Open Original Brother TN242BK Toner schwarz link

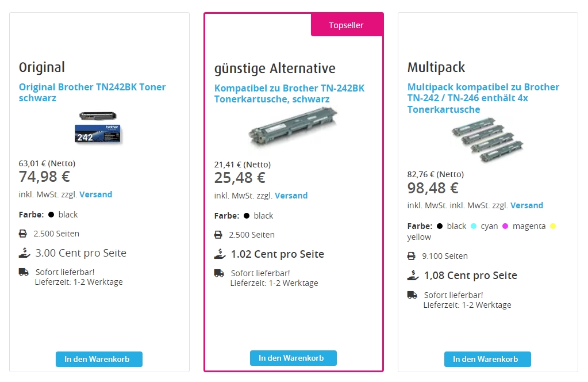92,92
